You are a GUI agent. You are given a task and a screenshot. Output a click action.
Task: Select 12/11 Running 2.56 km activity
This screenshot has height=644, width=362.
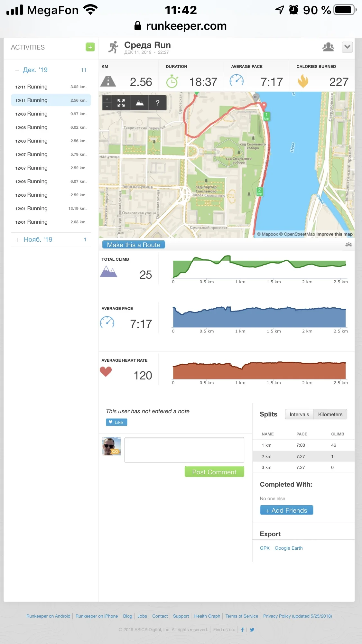pos(51,100)
